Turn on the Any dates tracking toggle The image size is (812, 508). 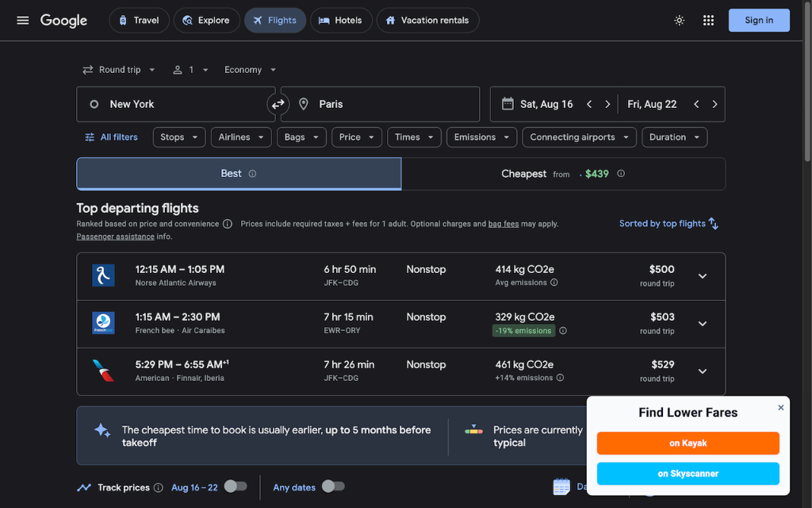(332, 487)
